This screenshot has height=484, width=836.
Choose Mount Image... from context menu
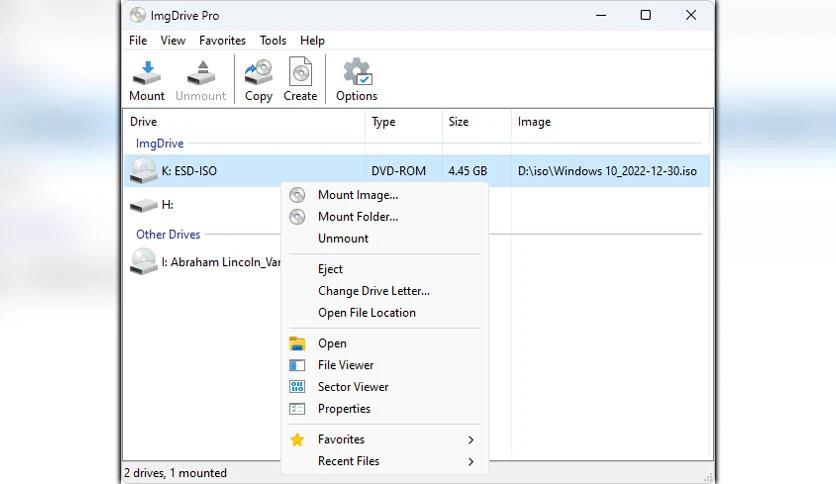coord(357,195)
